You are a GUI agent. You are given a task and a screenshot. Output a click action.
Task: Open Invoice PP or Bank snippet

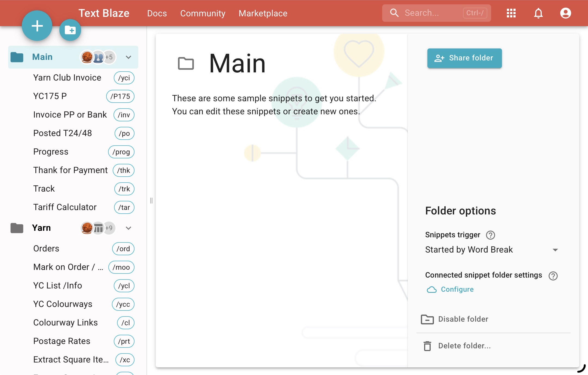pos(70,115)
